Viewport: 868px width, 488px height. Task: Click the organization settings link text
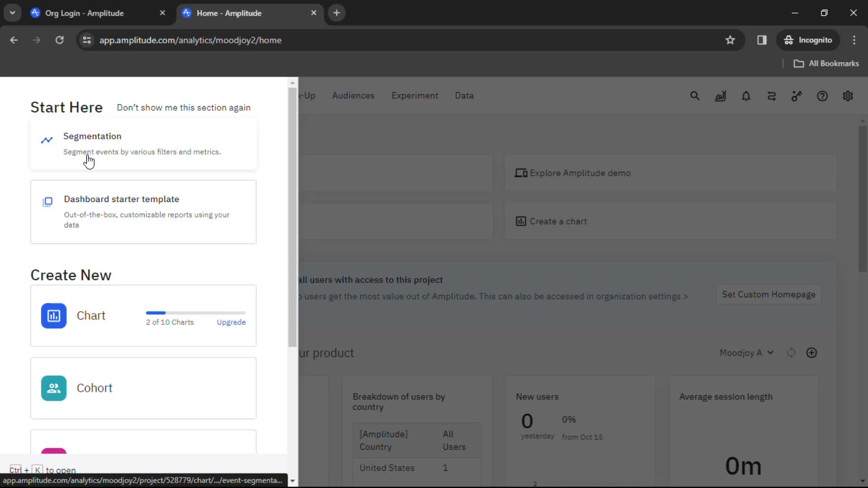642,296
